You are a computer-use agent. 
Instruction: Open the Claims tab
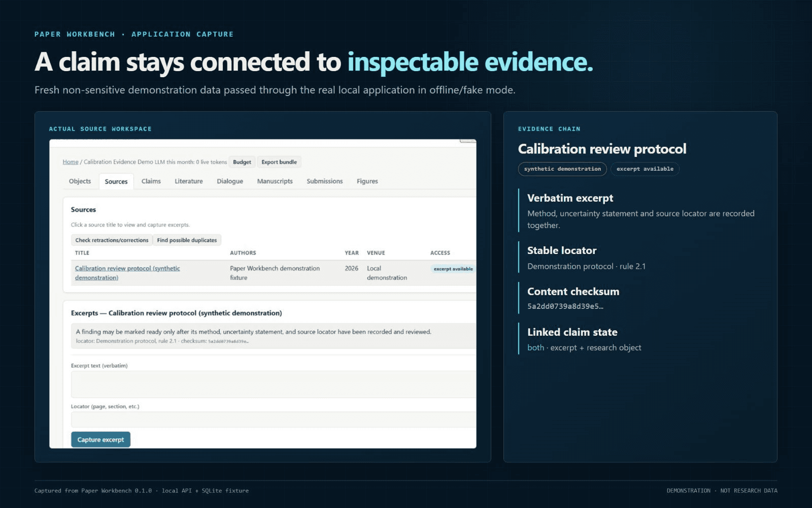(151, 181)
